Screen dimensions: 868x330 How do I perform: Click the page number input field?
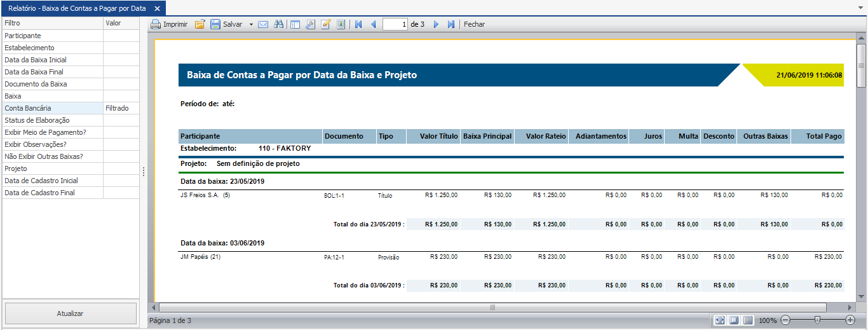pos(395,24)
